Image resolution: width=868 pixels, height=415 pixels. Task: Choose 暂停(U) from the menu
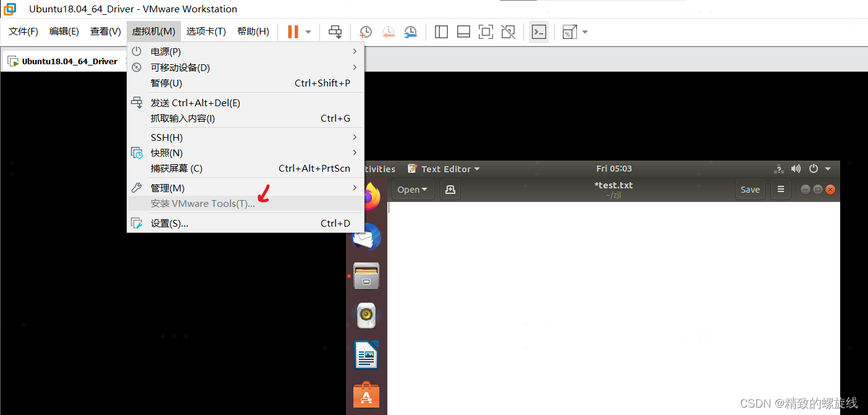tap(246, 83)
